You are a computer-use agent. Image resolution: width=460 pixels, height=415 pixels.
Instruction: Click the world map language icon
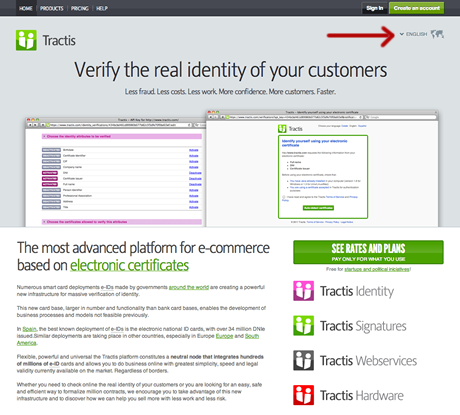437,34
